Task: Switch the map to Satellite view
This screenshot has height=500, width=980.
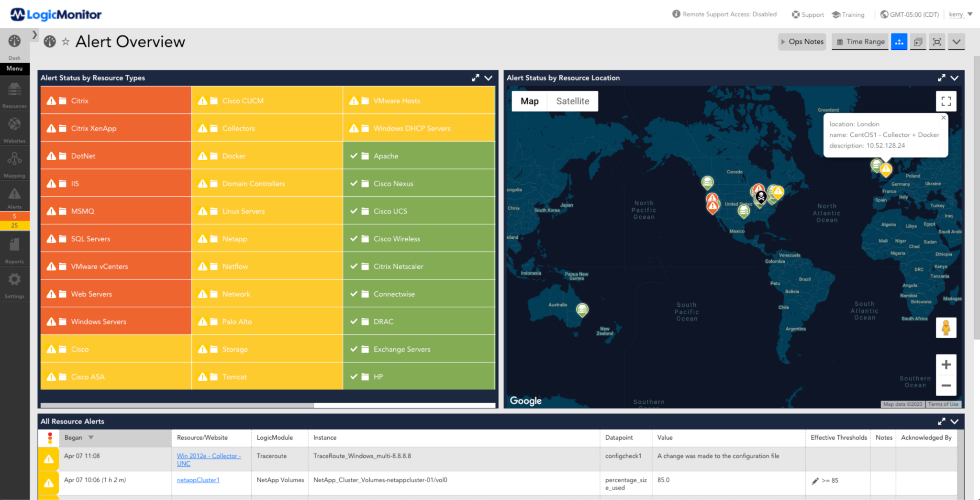Action: click(x=572, y=101)
